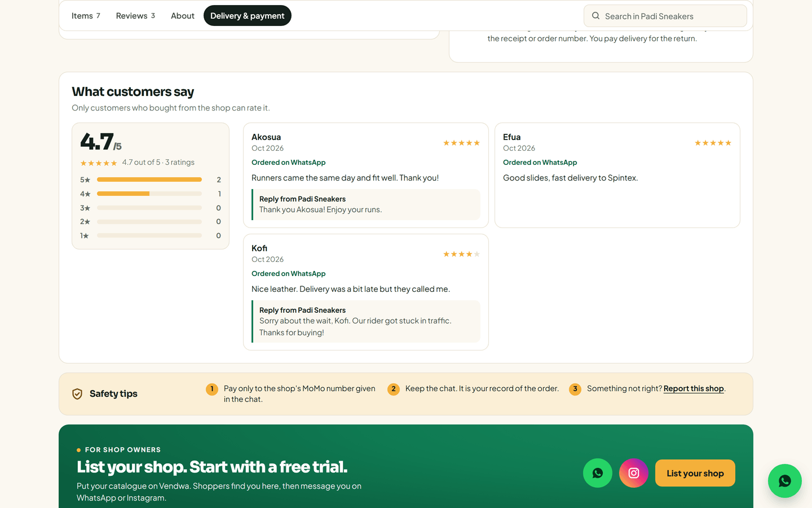Click the reviewer name Akosua
This screenshot has height=508, width=812.
pyautogui.click(x=266, y=137)
